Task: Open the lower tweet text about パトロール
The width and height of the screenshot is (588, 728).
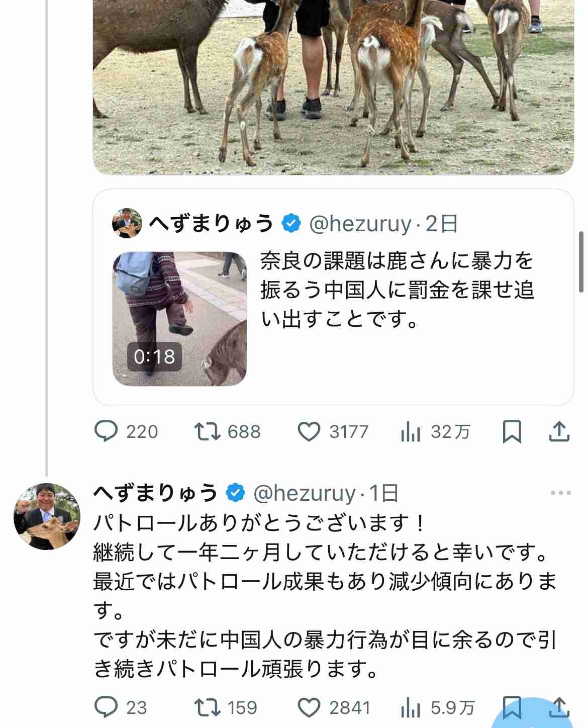Action: coord(324,596)
